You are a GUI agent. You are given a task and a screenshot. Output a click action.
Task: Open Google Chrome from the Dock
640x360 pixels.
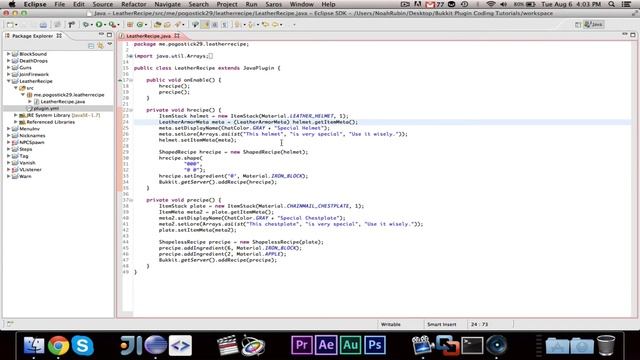[58, 345]
